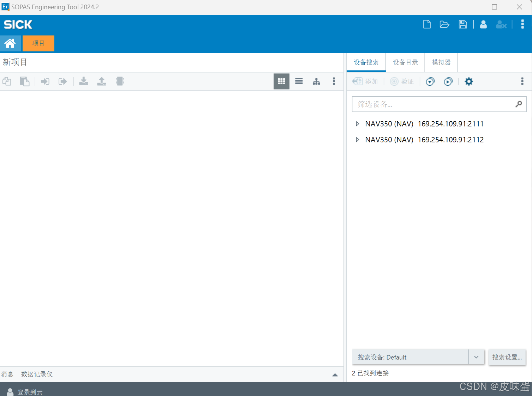The height and width of the screenshot is (396, 532).
Task: Click the paste device icon
Action: pos(24,81)
